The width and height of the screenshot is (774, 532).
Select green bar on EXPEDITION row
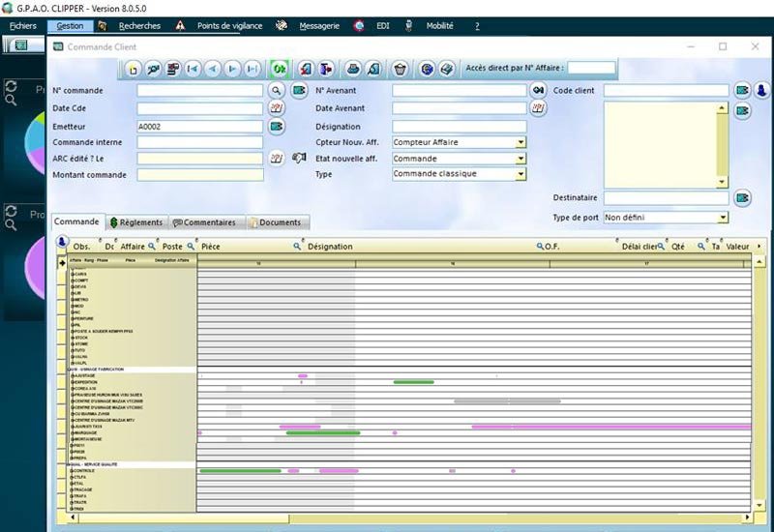[414, 382]
